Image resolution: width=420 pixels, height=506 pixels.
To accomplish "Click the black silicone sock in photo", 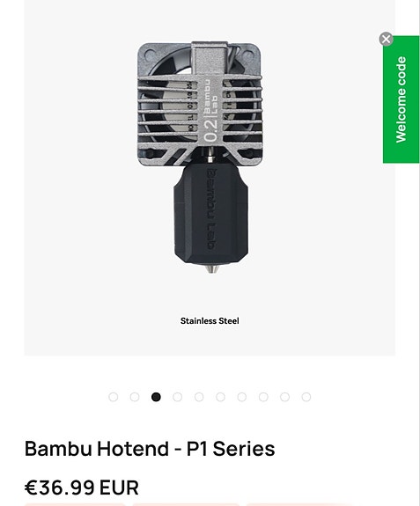I will point(211,213).
